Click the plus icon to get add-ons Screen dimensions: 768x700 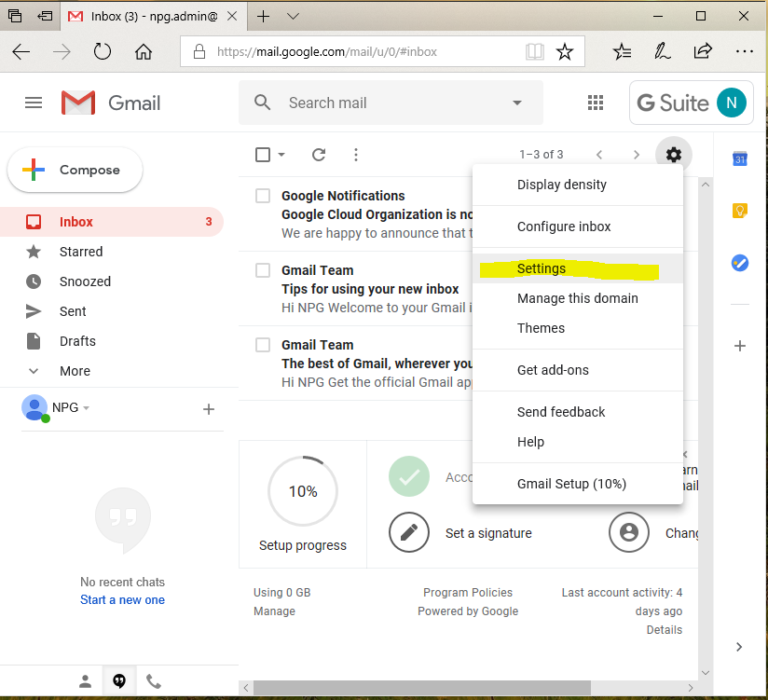[x=740, y=346]
